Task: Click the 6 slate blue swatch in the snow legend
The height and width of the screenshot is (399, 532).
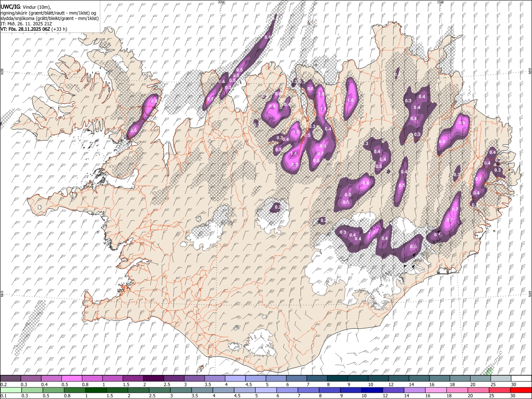Action: (x=296, y=378)
